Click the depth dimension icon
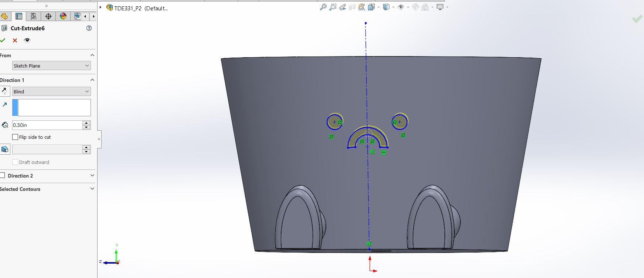 (x=5, y=125)
